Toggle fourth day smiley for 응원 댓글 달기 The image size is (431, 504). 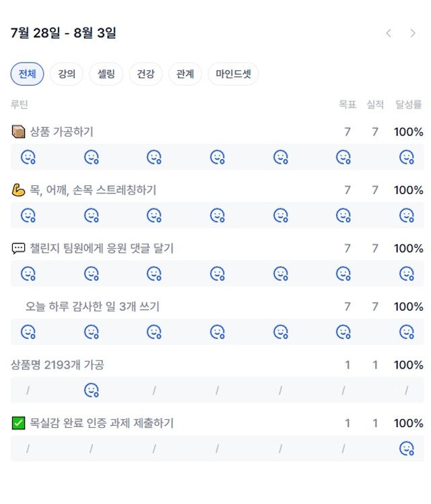tap(218, 274)
